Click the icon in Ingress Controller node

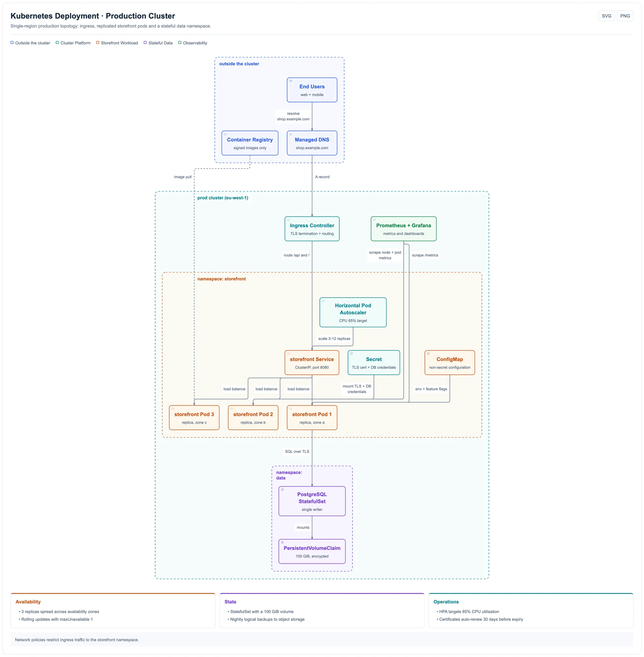point(289,220)
